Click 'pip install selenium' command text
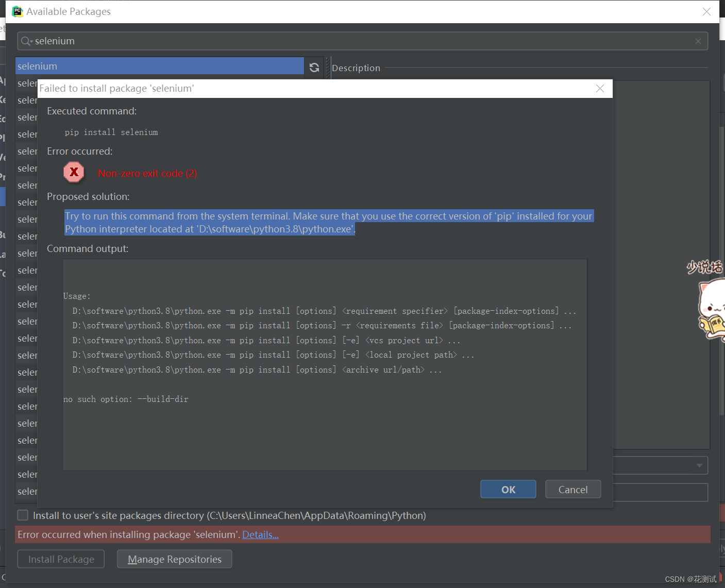The height and width of the screenshot is (588, 725). pyautogui.click(x=111, y=132)
